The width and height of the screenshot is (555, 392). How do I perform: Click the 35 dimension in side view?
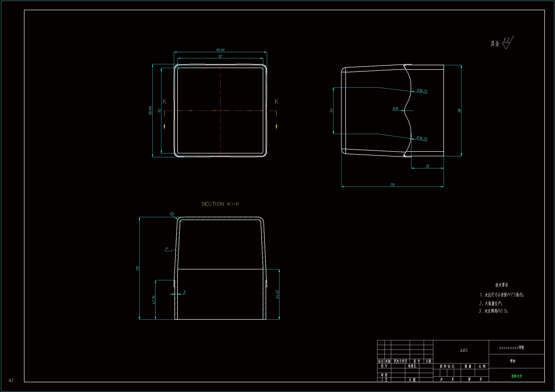pyautogui.click(x=427, y=166)
